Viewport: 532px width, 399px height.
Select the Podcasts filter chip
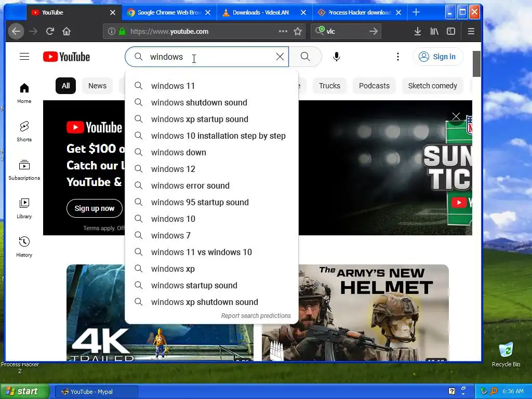(x=374, y=86)
